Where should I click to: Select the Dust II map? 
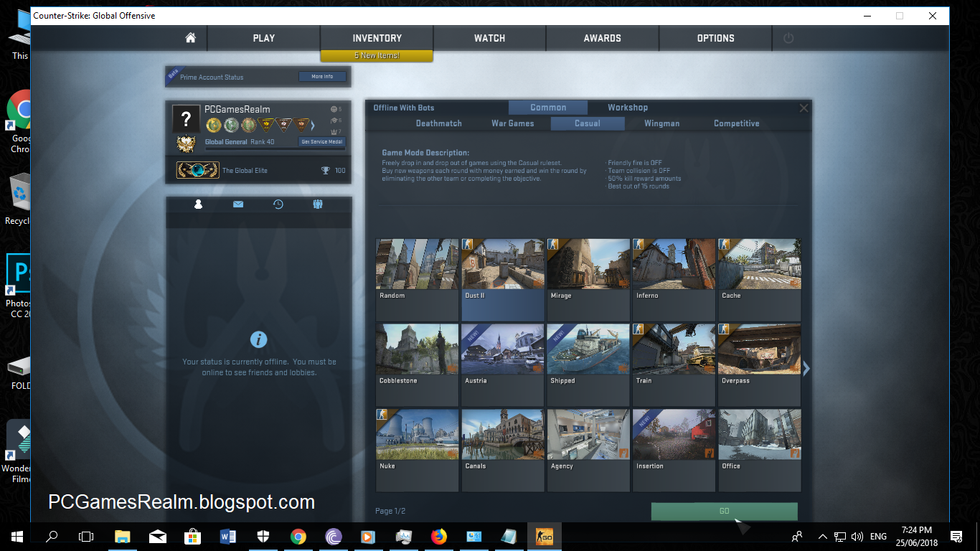click(503, 280)
